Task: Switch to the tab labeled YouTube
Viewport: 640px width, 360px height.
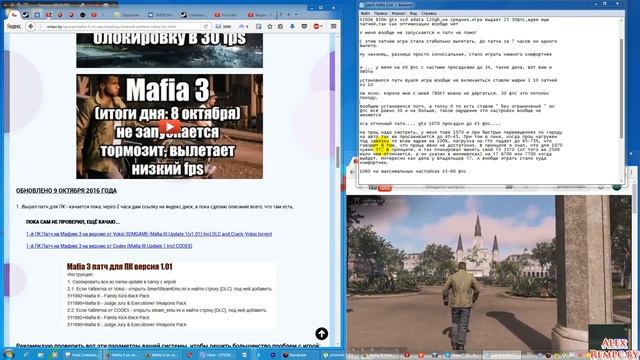Action: (226, 15)
